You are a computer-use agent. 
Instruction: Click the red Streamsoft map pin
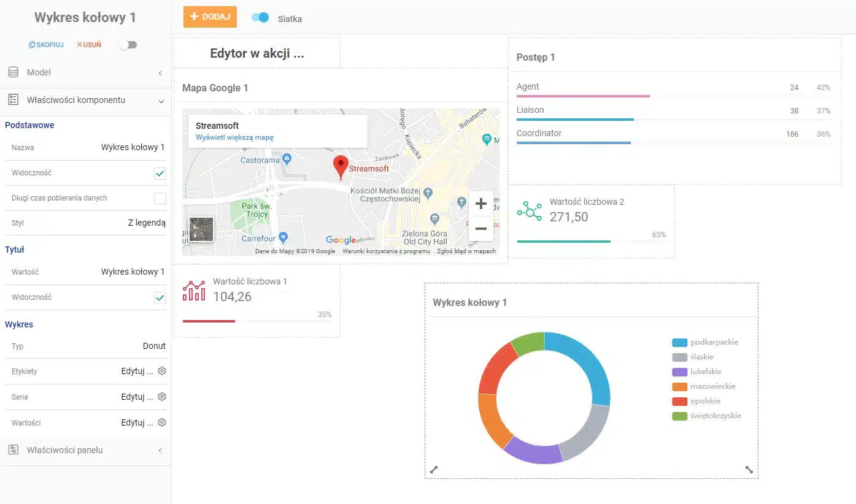[340, 167]
